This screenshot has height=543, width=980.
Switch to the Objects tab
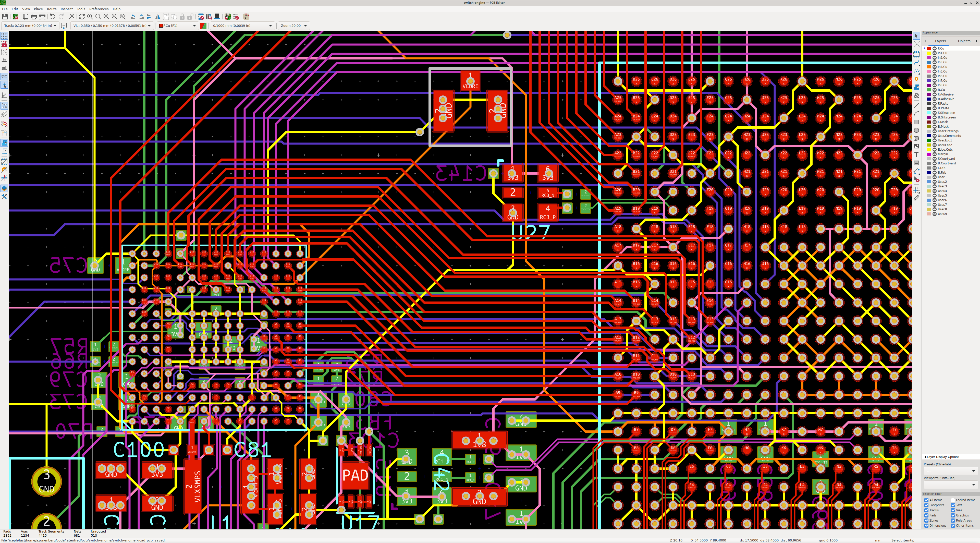(x=964, y=41)
